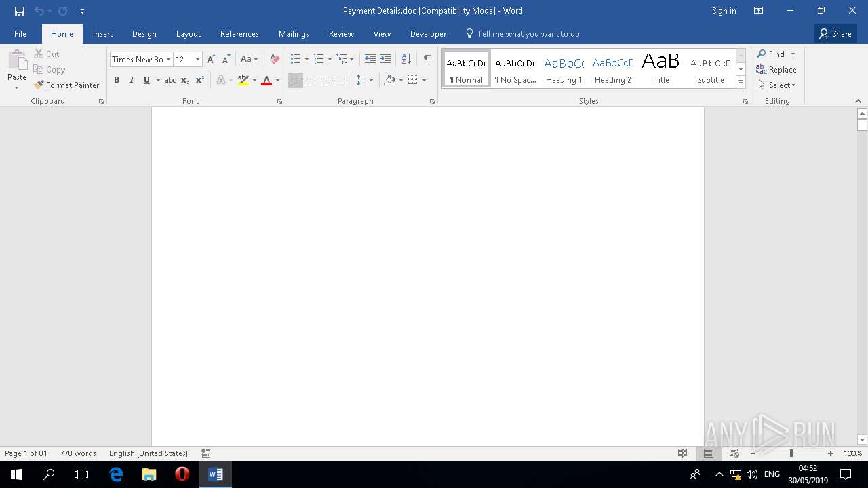Switch to Read Mode view icon
This screenshot has width=868, height=488.
[683, 453]
